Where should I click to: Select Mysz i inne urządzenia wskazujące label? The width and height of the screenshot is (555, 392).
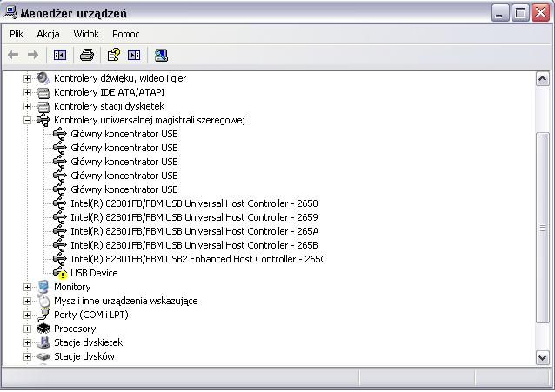pos(126,301)
